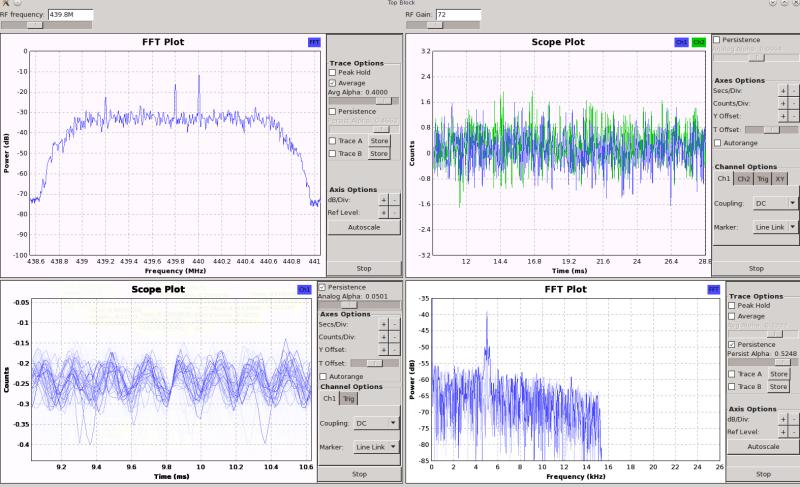Enable Persistence in the MHz FFT Plot

point(332,112)
